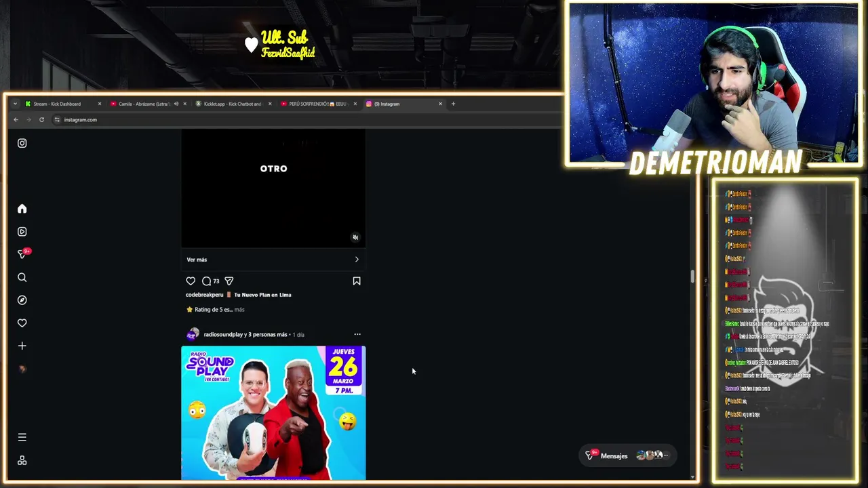Unmute the video using speaker icon
The width and height of the screenshot is (868, 488).
click(355, 237)
